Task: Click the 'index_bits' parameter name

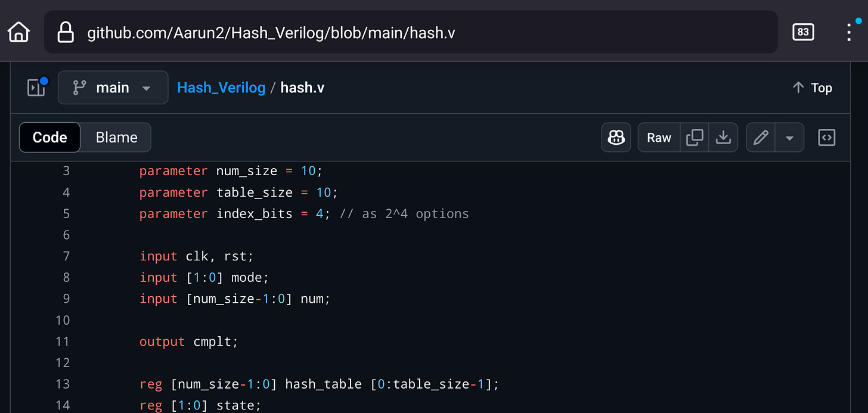Action: pyautogui.click(x=255, y=213)
